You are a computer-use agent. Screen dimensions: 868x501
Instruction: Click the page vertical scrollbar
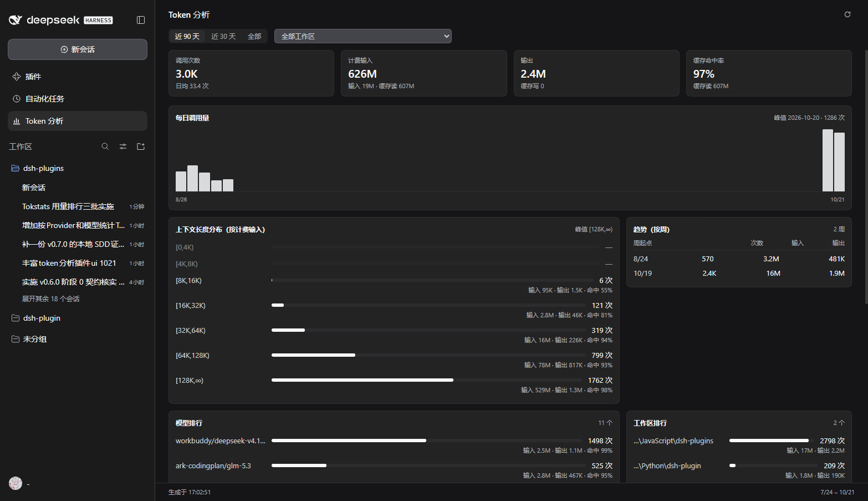(866, 176)
